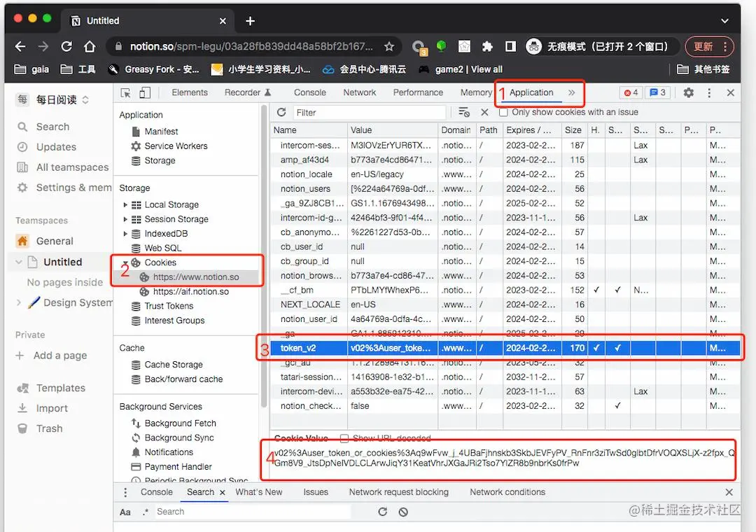Click the drawer Search input field
This screenshot has width=756, height=532.
(252, 512)
